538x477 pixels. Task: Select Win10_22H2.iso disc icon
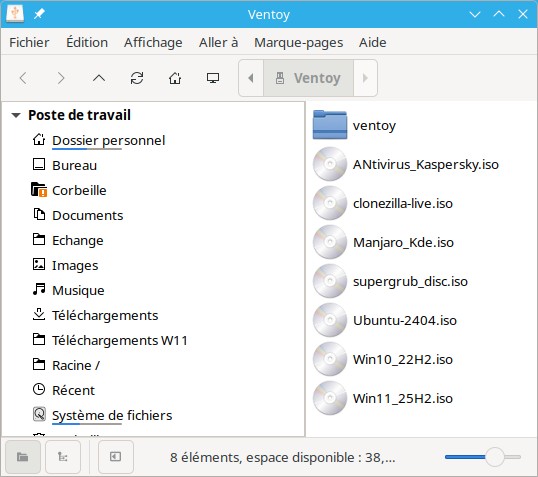pyautogui.click(x=330, y=359)
